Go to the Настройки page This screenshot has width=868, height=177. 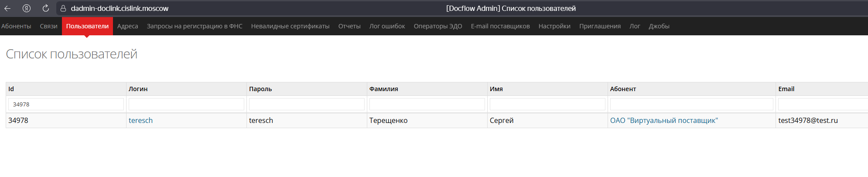[554, 26]
